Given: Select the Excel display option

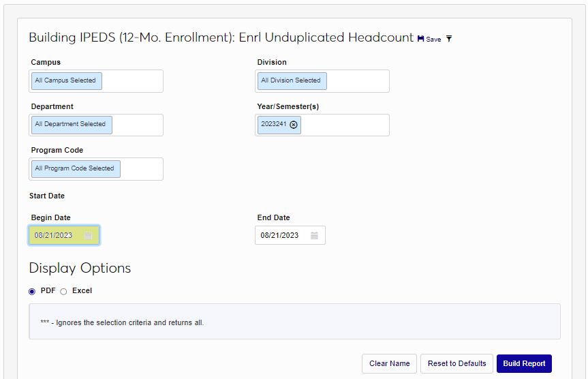Looking at the screenshot, I should click(64, 291).
